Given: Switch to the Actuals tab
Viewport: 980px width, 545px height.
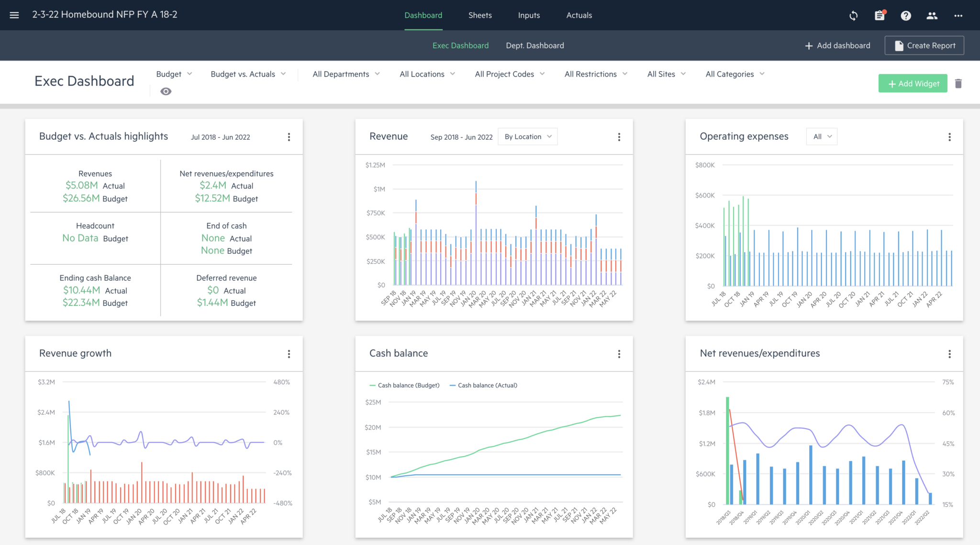Looking at the screenshot, I should 579,15.
